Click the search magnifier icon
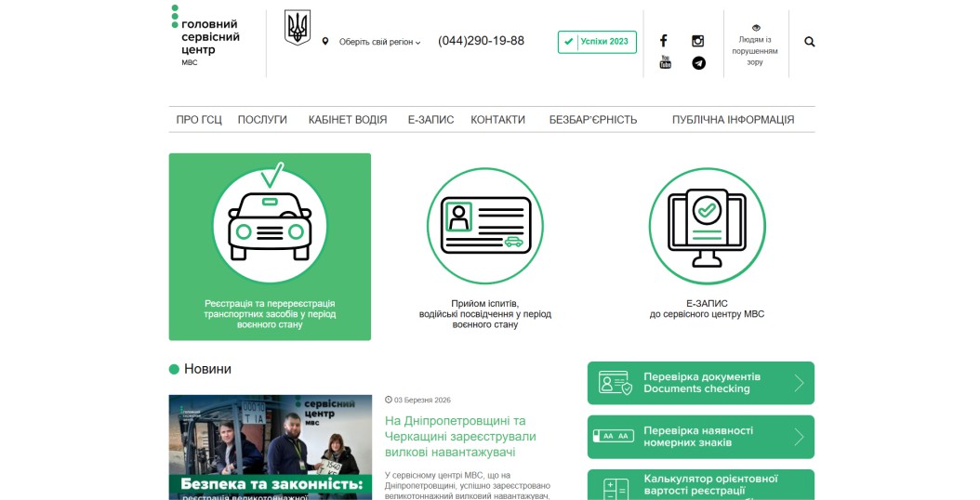The width and height of the screenshot is (980, 500). coord(809,42)
